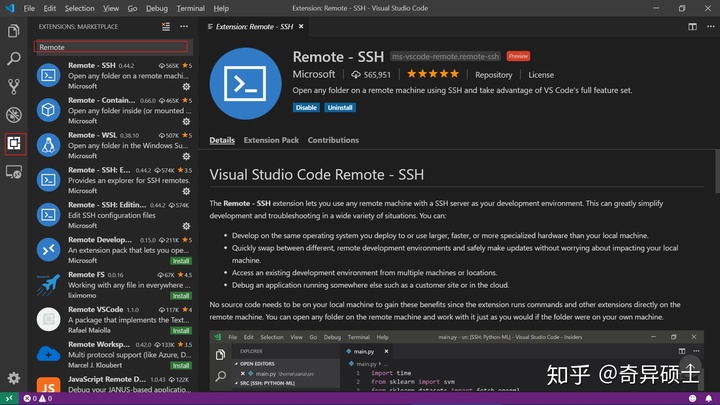Click the Remote Workspace cloud icon
This screenshot has width=720, height=405.
tap(48, 354)
